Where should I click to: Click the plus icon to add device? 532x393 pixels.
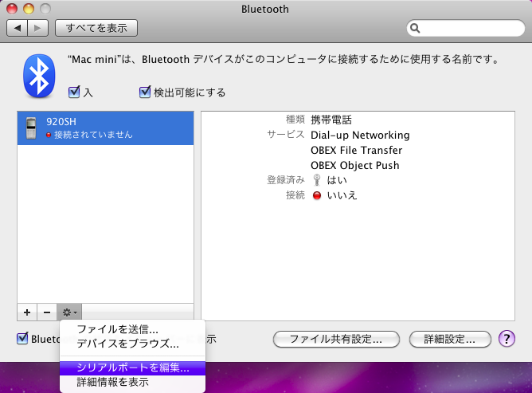[x=27, y=312]
